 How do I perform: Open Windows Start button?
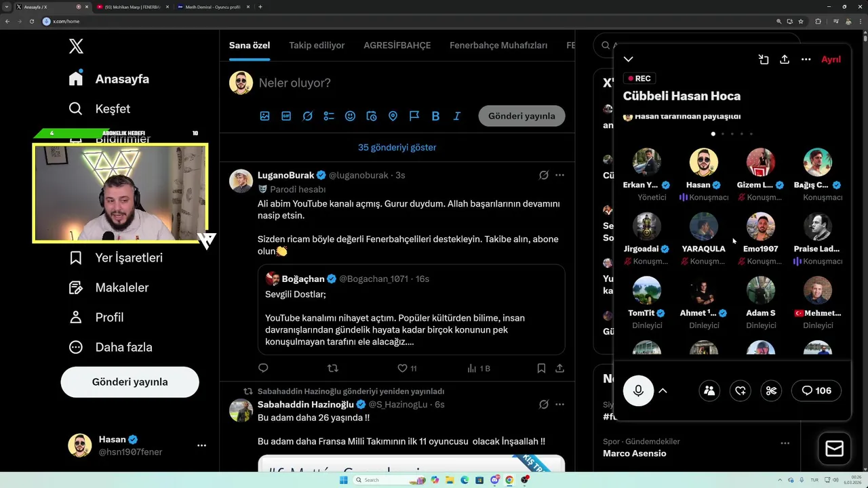[343, 480]
